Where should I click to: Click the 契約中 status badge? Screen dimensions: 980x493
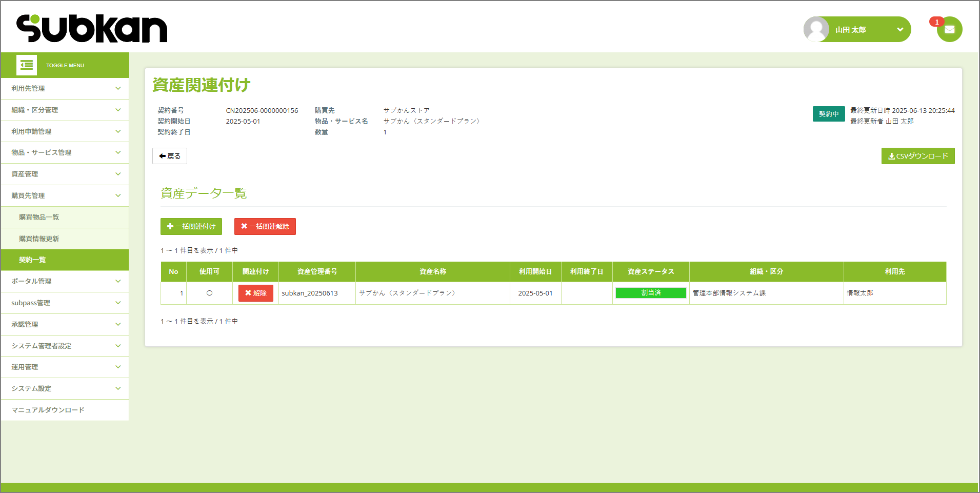pyautogui.click(x=828, y=114)
